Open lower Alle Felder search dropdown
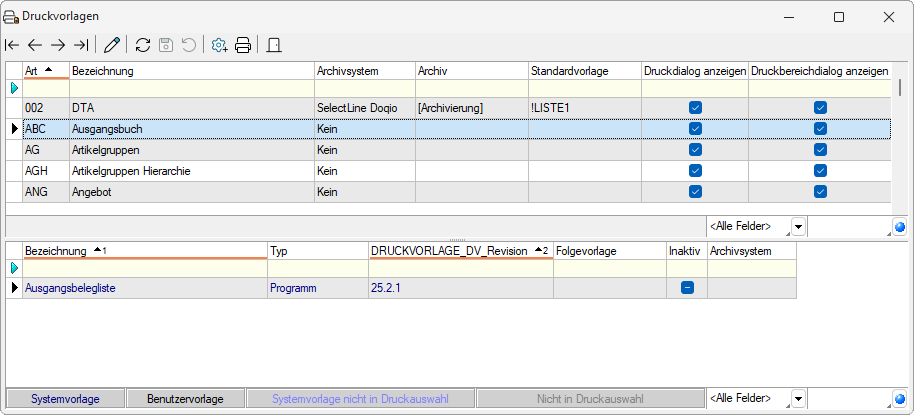 [799, 399]
